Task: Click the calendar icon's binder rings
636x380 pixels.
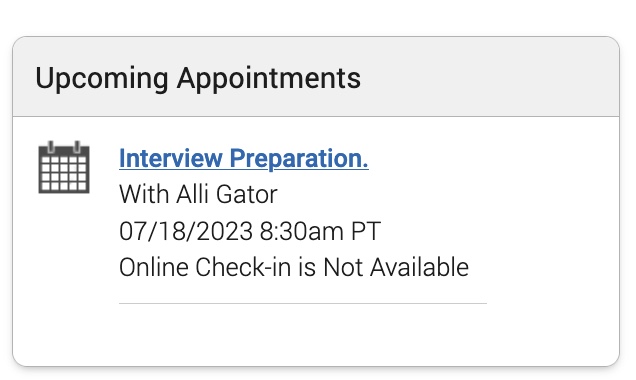Action: tap(64, 146)
